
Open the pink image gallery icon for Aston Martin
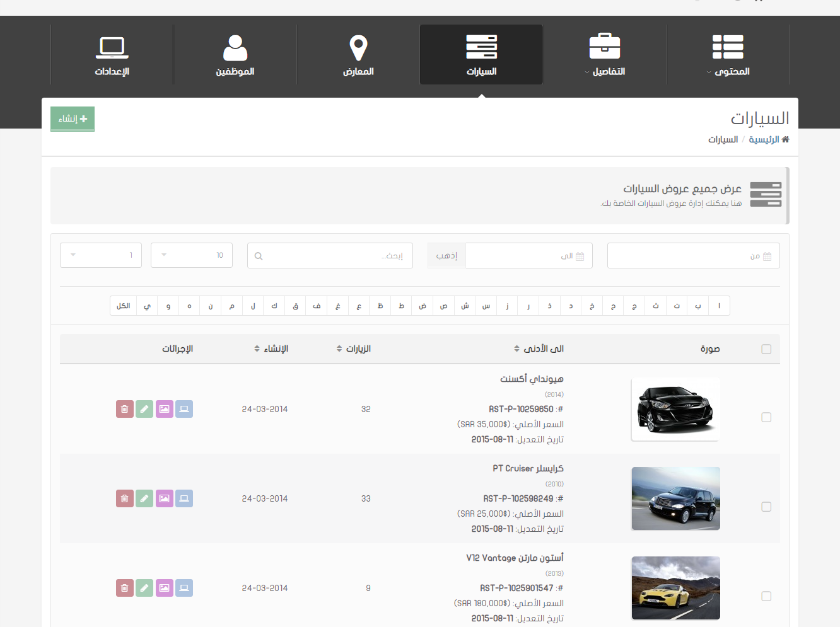click(165, 588)
